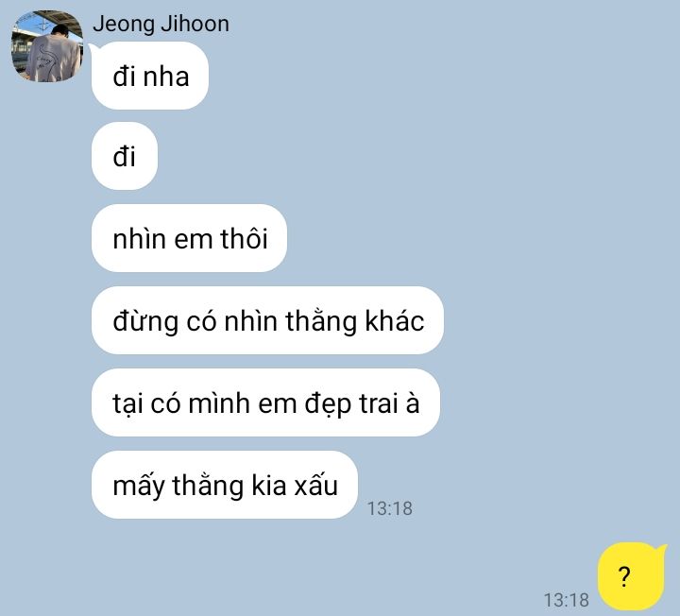Click the word "Jihoon" in the contact name
Image resolution: width=680 pixels, height=616 pixels.
coord(195,24)
